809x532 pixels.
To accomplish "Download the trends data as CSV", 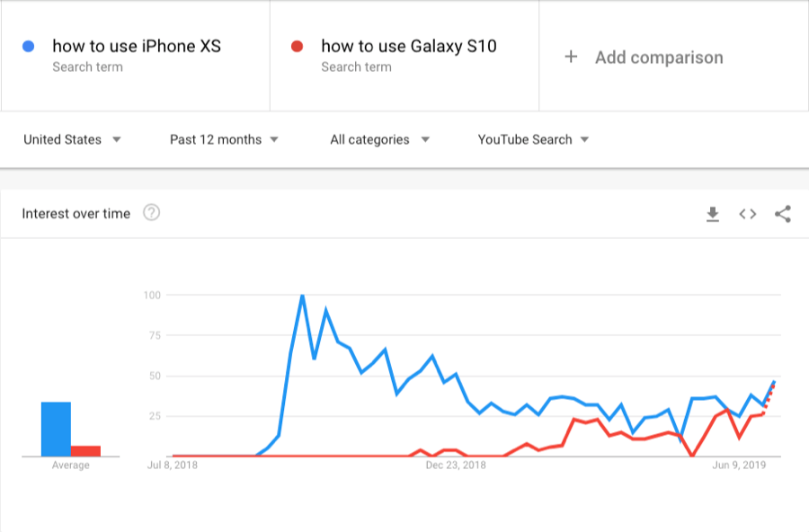I will tap(713, 214).
